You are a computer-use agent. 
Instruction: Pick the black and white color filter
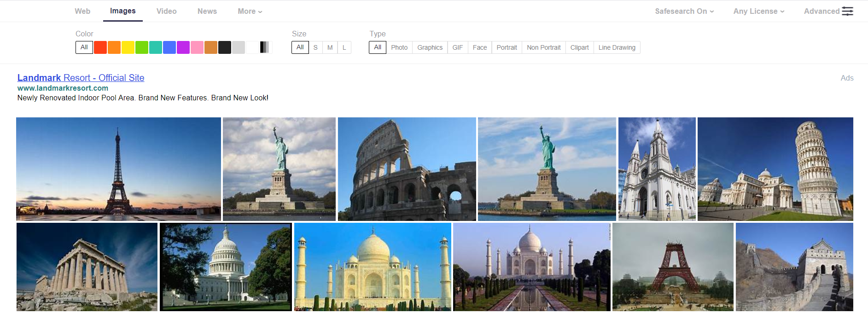coord(265,47)
